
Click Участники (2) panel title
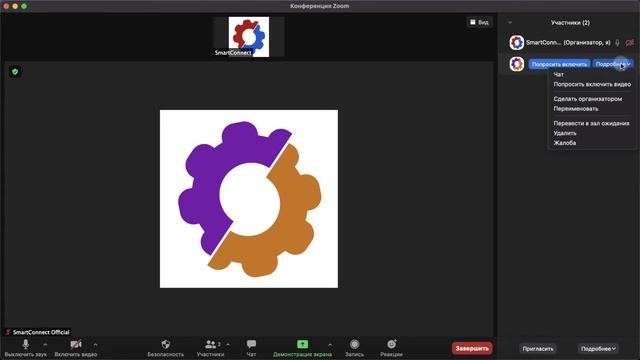pos(570,22)
